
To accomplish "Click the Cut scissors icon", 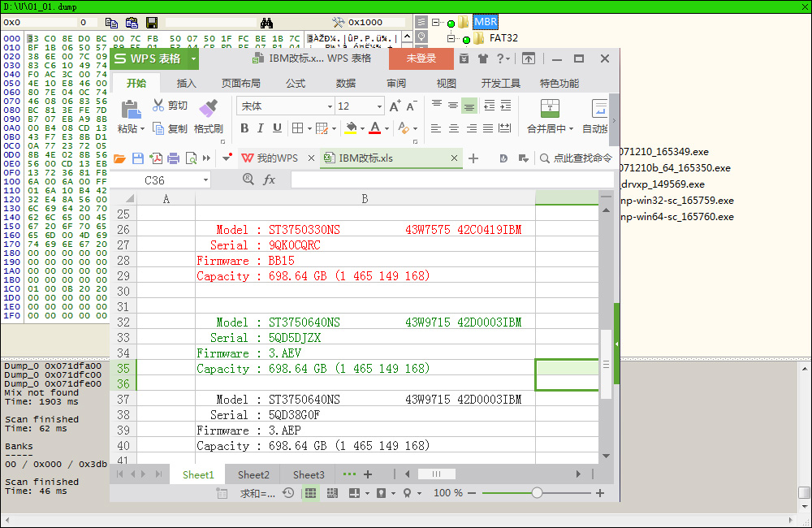I will coord(158,106).
